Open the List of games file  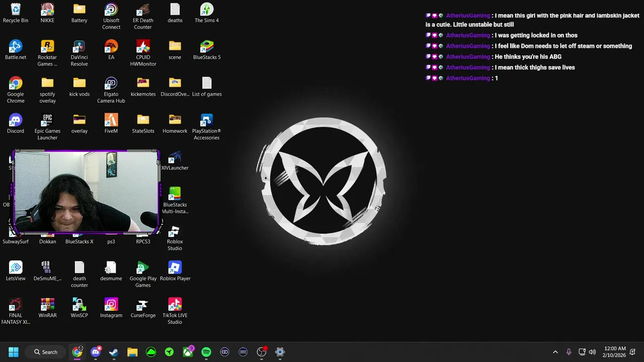207,87
